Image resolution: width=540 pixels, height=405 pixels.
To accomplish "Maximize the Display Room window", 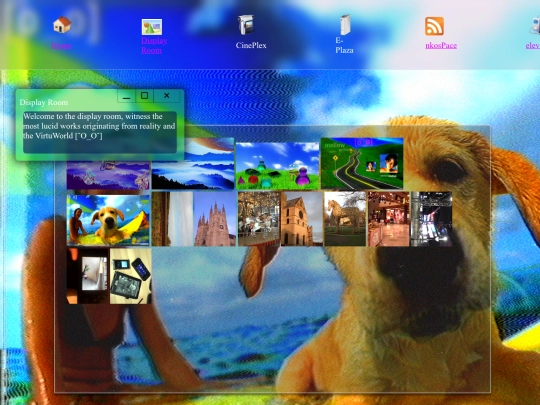I will tap(145, 96).
